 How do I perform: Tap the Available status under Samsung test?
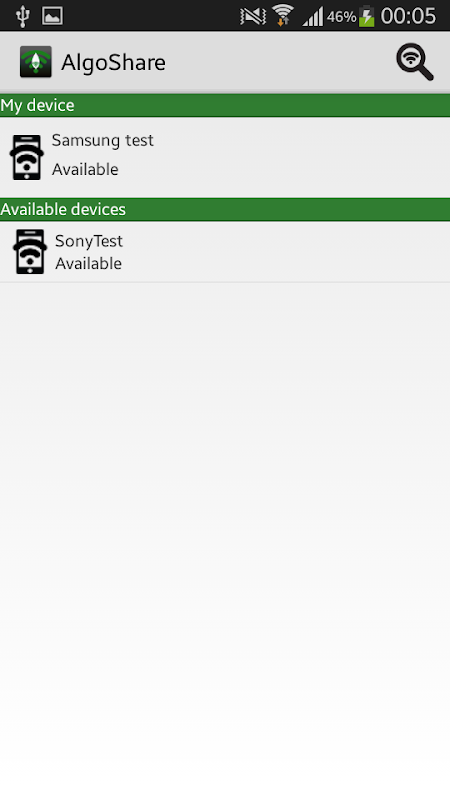85,169
